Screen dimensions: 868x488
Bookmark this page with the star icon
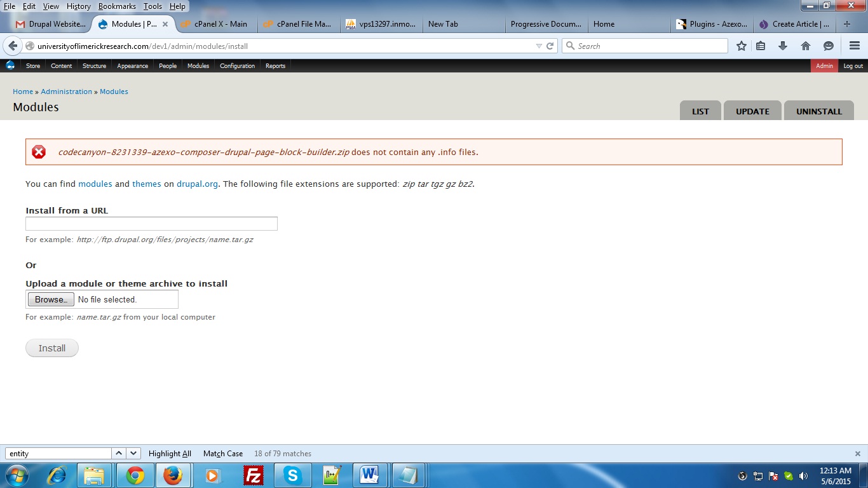coord(741,46)
